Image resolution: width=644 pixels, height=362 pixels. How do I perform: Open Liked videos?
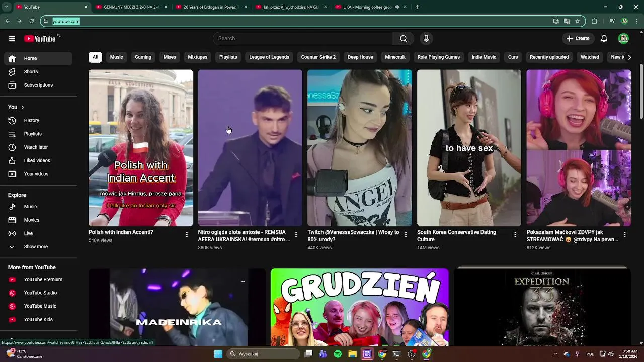tap(38, 161)
